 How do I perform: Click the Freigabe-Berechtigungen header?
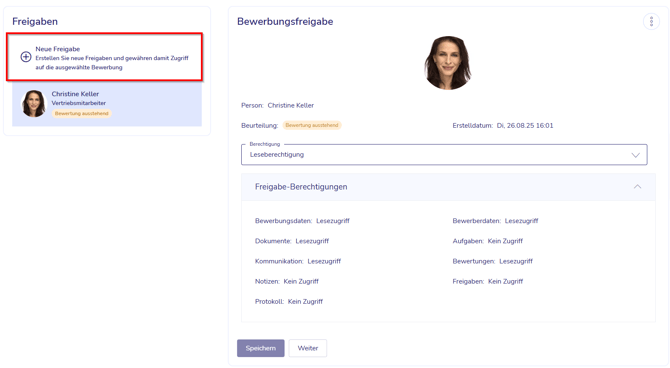pyautogui.click(x=448, y=187)
